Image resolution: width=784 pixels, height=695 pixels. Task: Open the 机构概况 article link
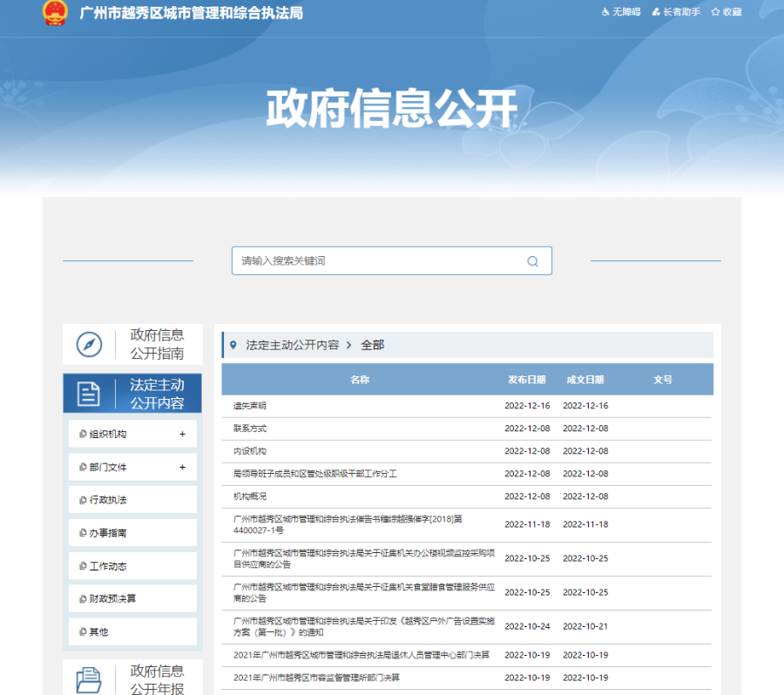pyautogui.click(x=250, y=496)
